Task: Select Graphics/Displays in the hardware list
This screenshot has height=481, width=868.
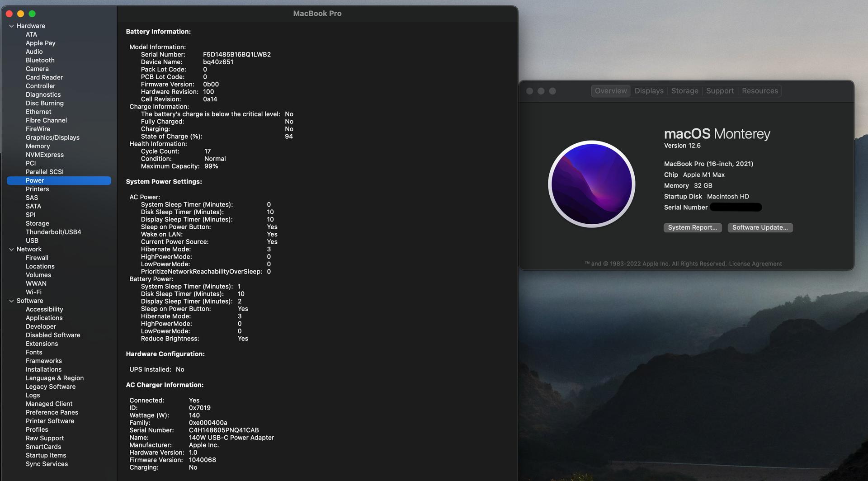Action: click(52, 137)
